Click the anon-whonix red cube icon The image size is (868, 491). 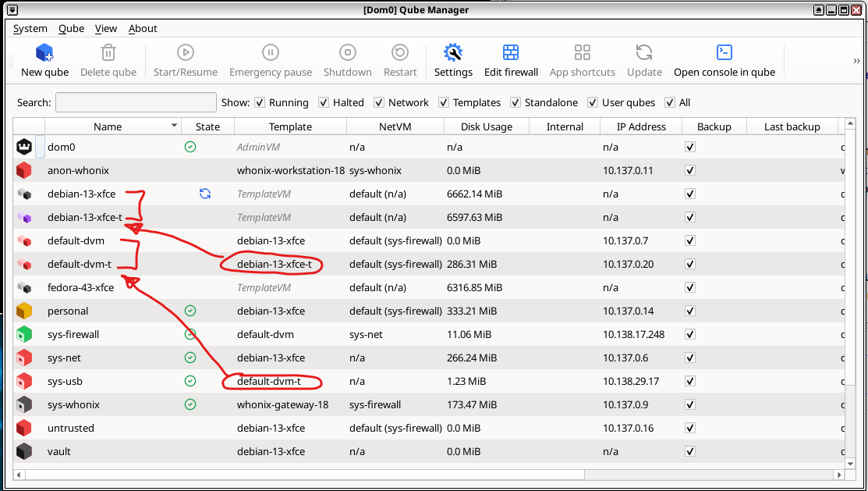tap(24, 170)
